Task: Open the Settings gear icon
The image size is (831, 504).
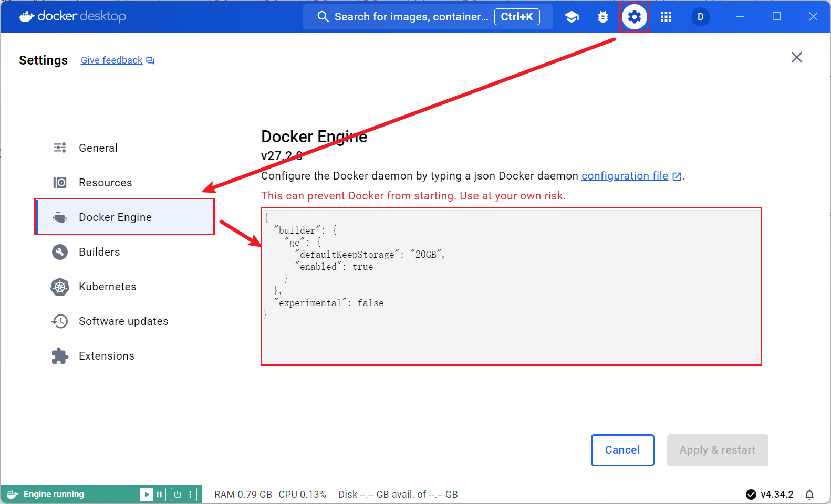Action: [x=635, y=17]
